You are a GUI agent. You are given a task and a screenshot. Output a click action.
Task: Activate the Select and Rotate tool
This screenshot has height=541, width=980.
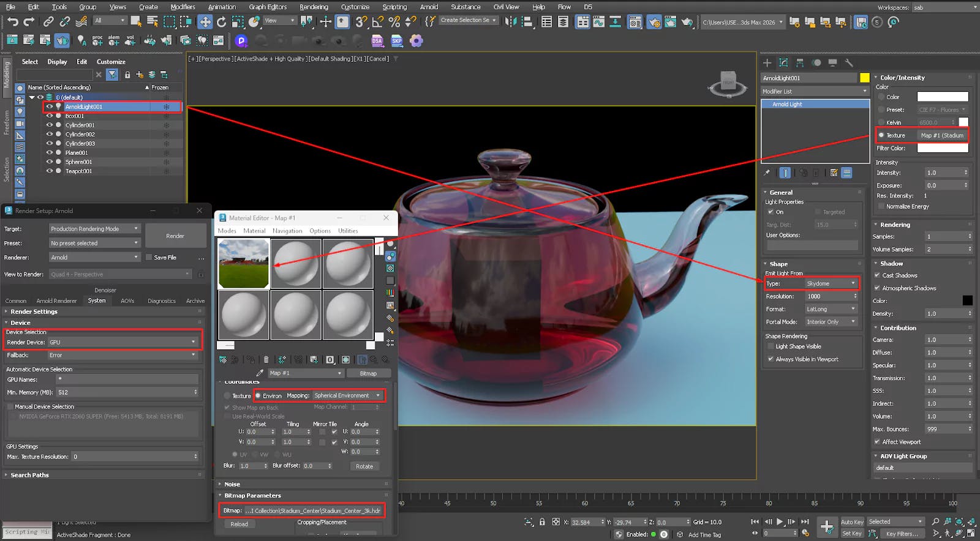pyautogui.click(x=221, y=22)
